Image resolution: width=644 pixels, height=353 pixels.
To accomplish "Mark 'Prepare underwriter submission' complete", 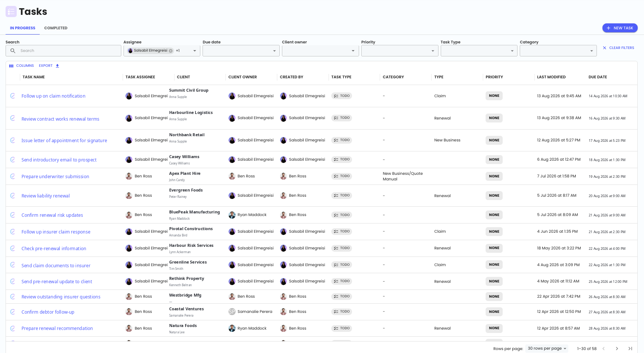I will [13, 176].
